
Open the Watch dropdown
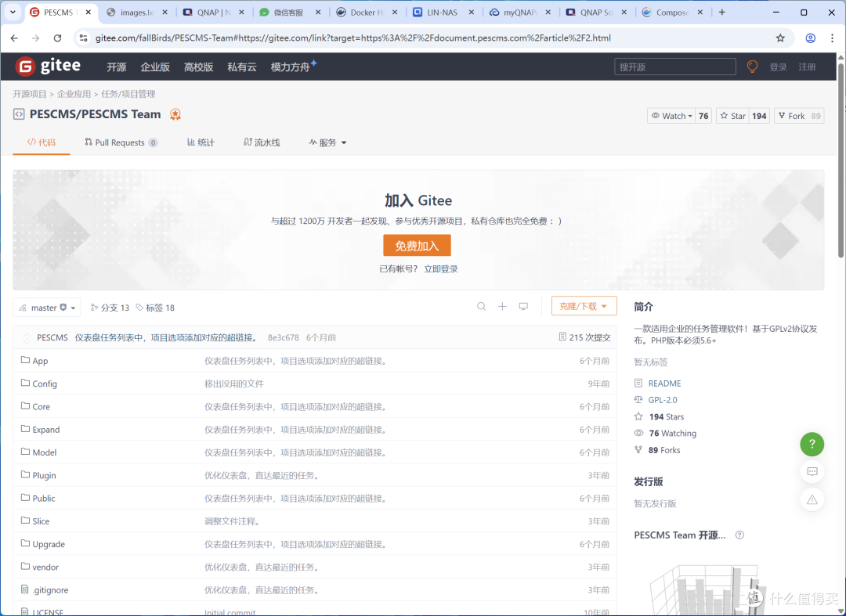(x=672, y=116)
